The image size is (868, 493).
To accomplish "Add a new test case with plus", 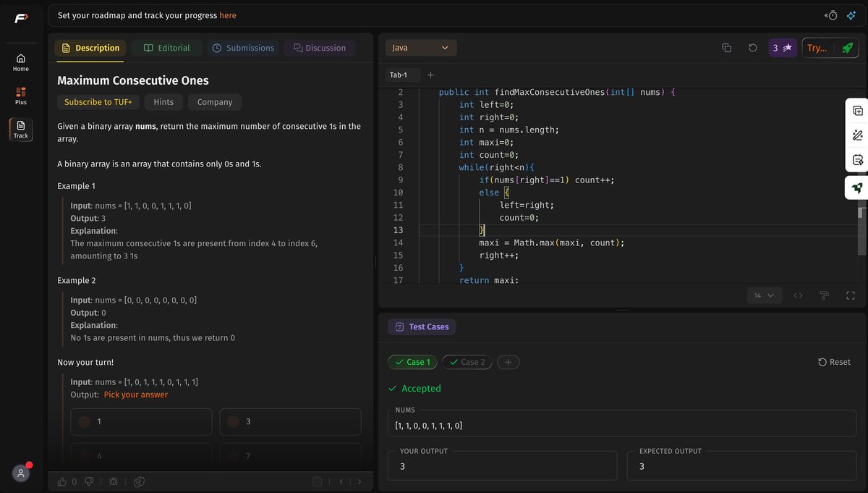I will [508, 362].
